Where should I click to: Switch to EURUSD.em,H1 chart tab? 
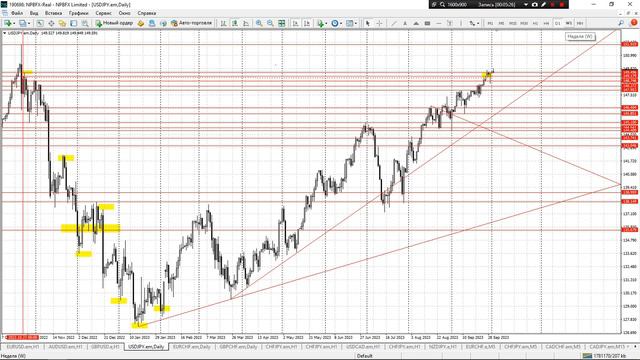pos(23,347)
